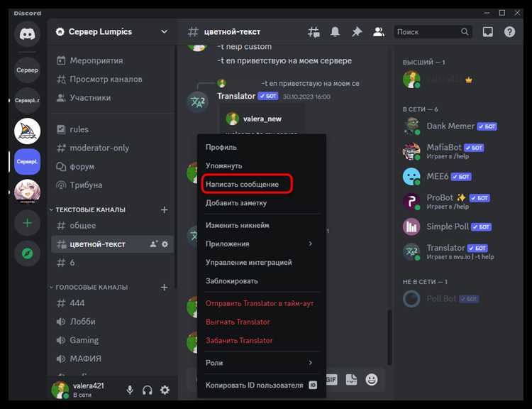The image size is (532, 409).
Task: Expand Роли submenu
Action: [262, 363]
